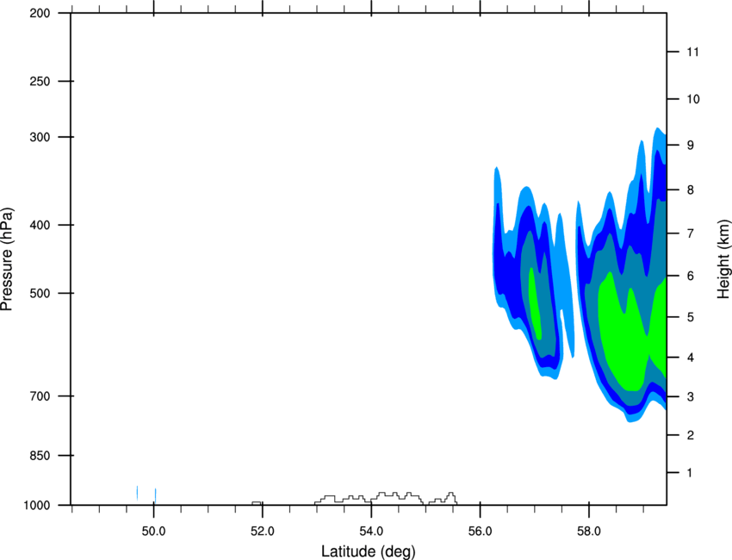
Task: Click the 400 pressure tick label
Action: click(x=40, y=225)
